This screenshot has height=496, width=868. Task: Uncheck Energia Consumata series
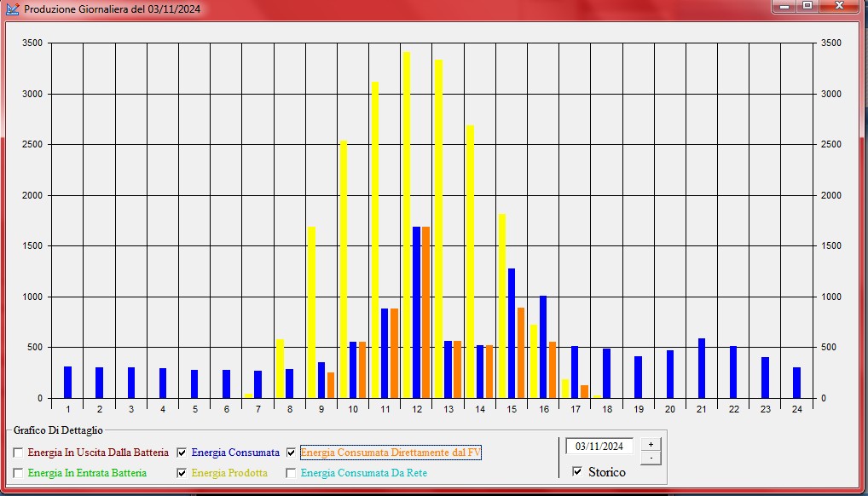[x=182, y=453]
